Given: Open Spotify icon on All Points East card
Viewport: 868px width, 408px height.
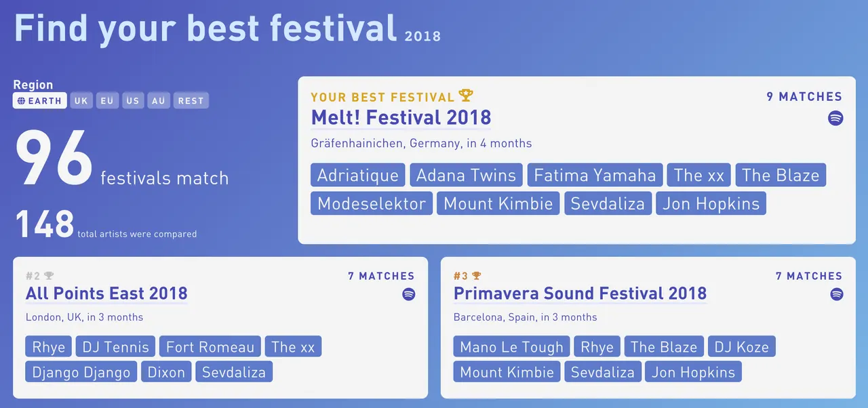Looking at the screenshot, I should coord(408,294).
